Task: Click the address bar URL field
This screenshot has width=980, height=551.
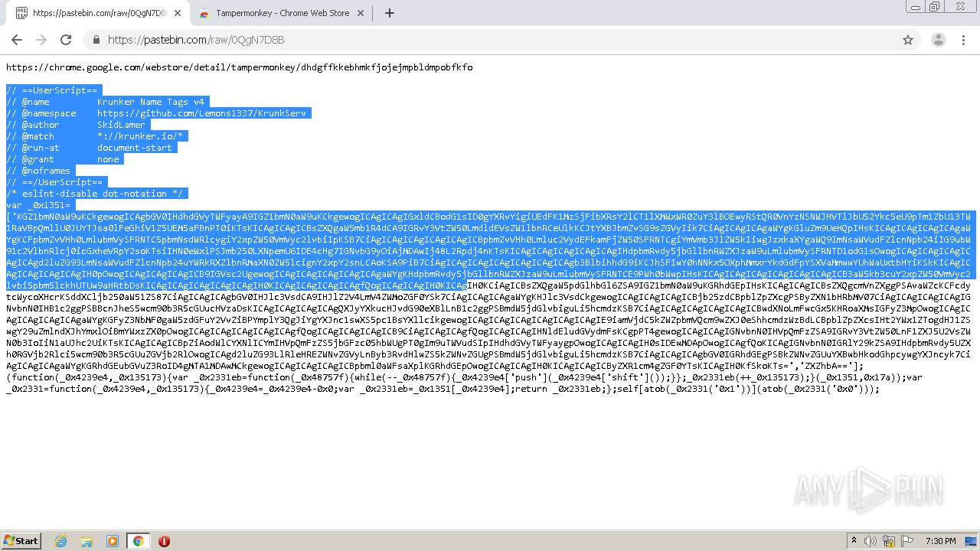Action: 490,40
